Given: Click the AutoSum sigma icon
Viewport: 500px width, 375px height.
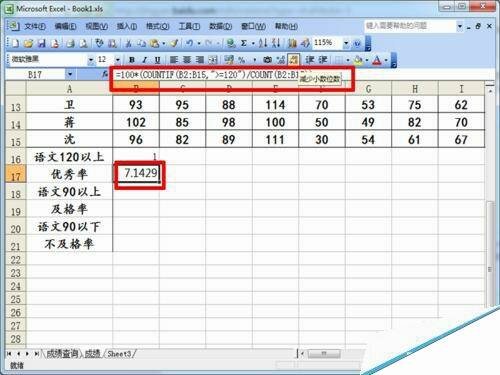Looking at the screenshot, I should pos(244,43).
